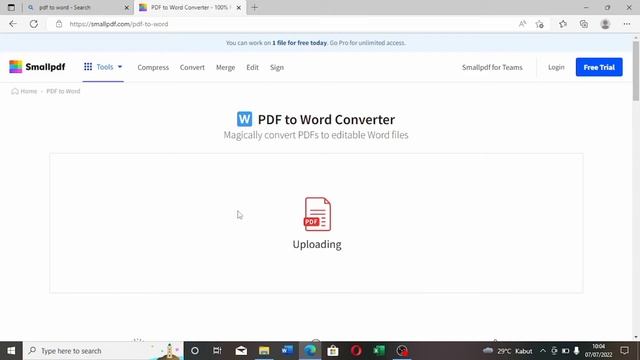Open the Merge menu item
Screen dimensions: 640x360
point(225,67)
